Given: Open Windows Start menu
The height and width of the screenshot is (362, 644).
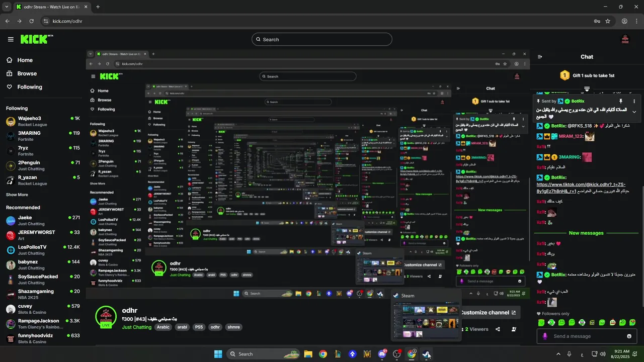Looking at the screenshot, I should click(x=218, y=354).
